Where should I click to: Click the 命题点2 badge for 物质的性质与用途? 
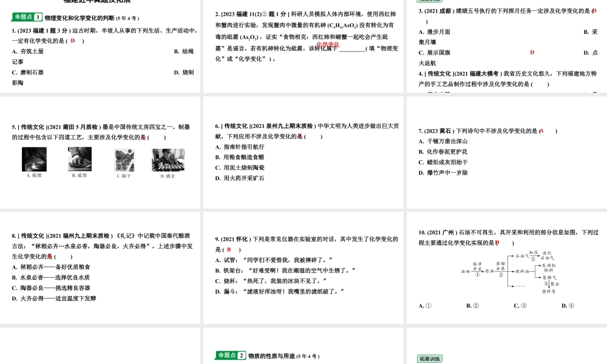(x=231, y=356)
